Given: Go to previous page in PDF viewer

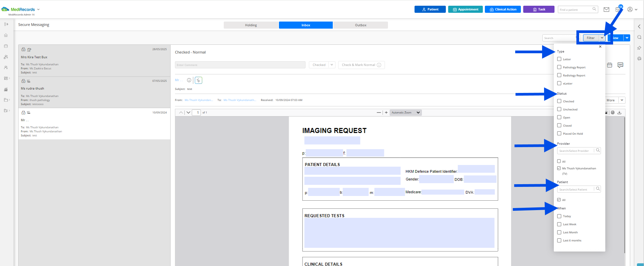Looking at the screenshot, I should (x=181, y=112).
